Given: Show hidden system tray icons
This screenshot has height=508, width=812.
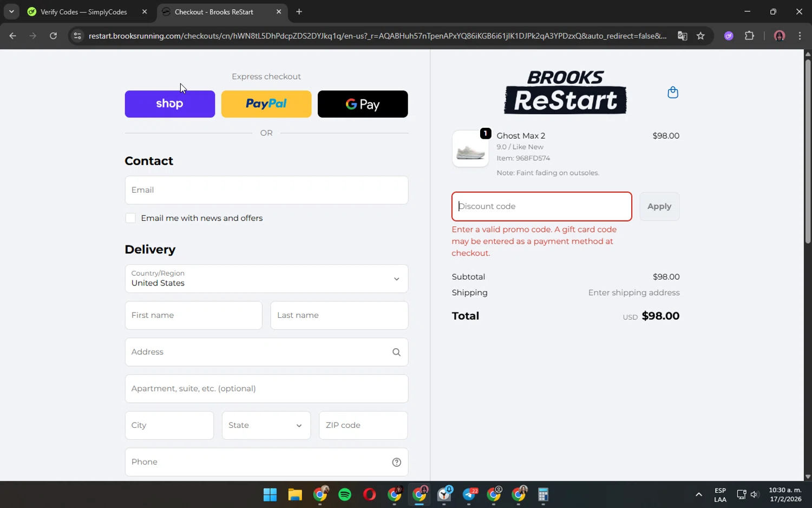Looking at the screenshot, I should tap(698, 494).
